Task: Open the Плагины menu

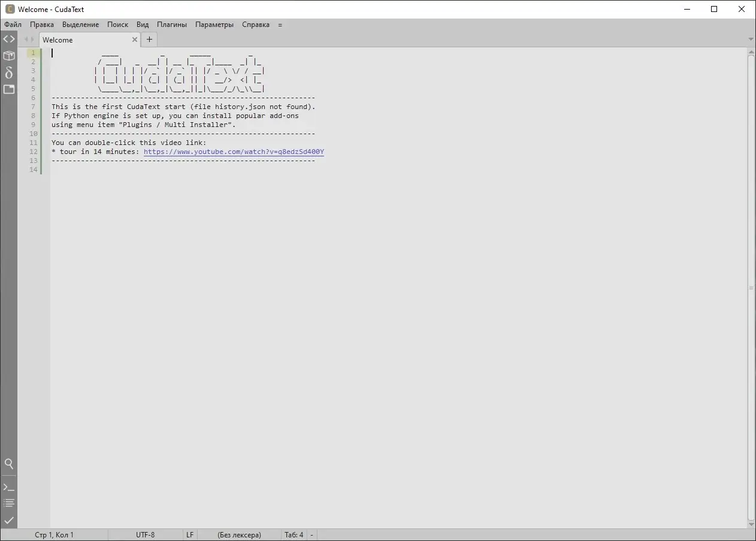Action: coord(172,25)
